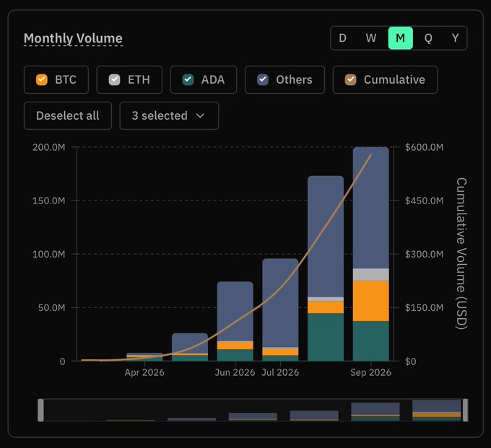This screenshot has height=448, width=491.
Task: Click the Apr 2026 axis label
Action: [144, 372]
